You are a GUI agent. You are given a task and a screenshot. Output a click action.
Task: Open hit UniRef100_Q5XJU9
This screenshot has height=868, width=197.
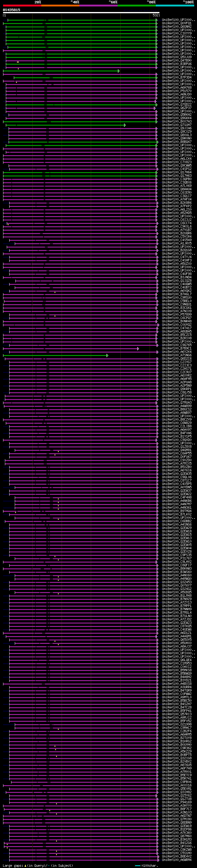(177, 57)
